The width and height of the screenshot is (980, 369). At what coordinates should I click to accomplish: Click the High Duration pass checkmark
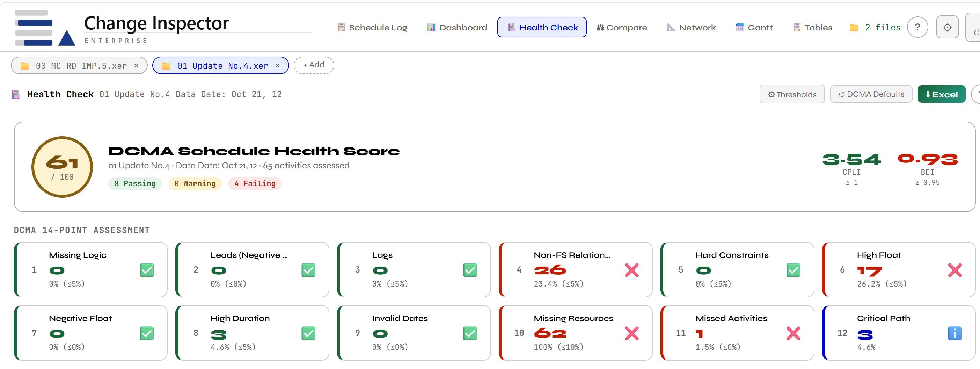(308, 334)
